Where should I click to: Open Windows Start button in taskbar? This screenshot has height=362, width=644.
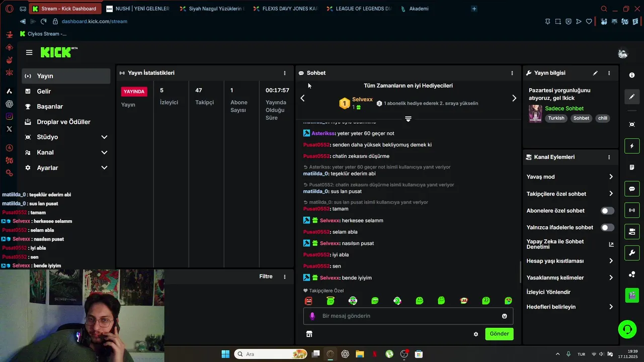[x=225, y=354]
